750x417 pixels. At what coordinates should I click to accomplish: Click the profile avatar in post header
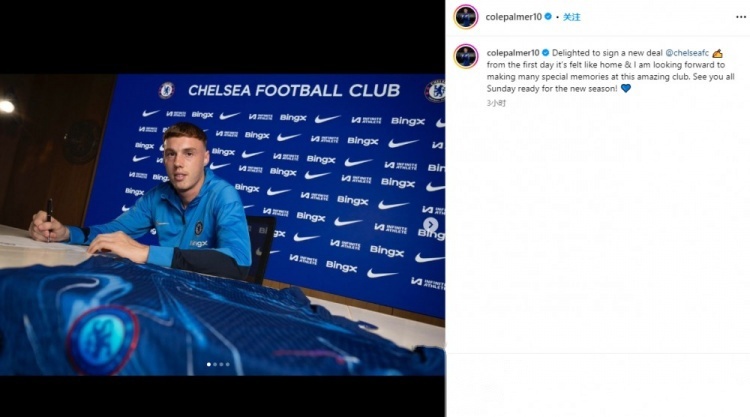point(466,17)
